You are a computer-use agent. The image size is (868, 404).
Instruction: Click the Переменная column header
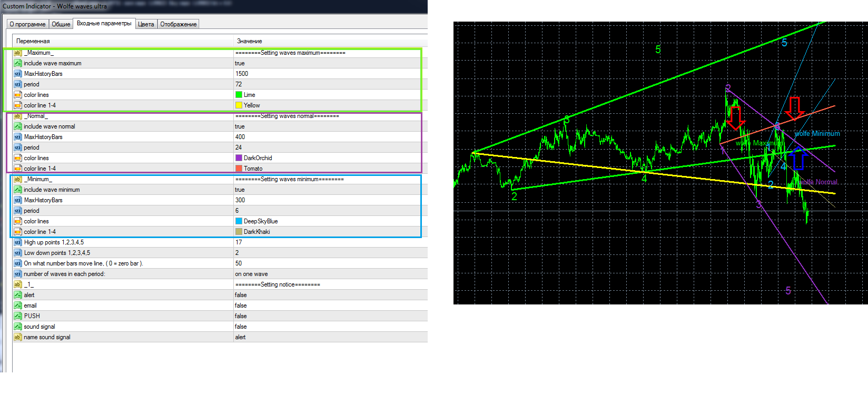point(123,41)
